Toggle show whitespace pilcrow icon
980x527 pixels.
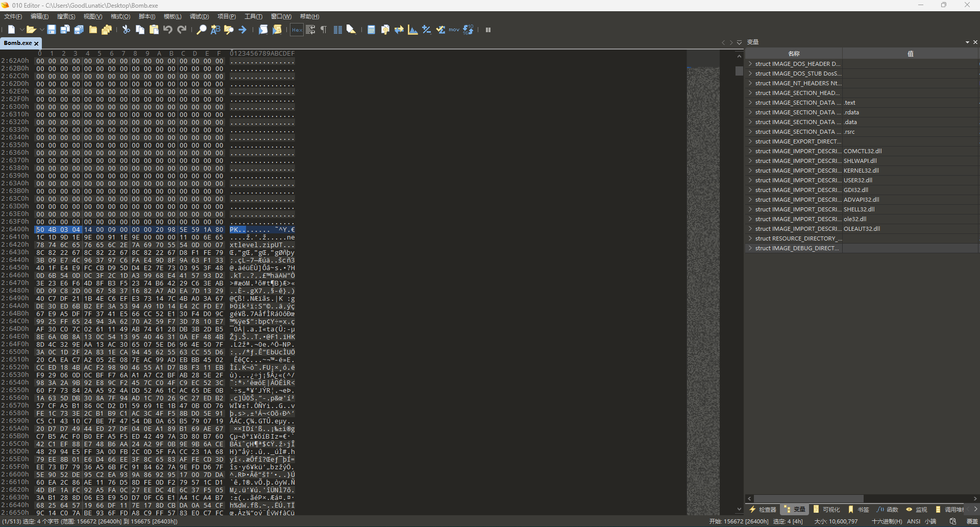[x=324, y=30]
